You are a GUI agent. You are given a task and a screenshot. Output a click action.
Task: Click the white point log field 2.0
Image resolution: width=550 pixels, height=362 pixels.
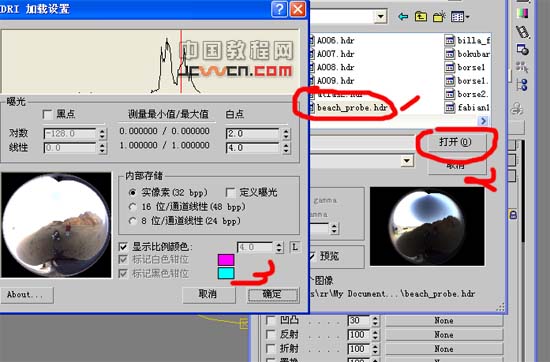coord(254,134)
